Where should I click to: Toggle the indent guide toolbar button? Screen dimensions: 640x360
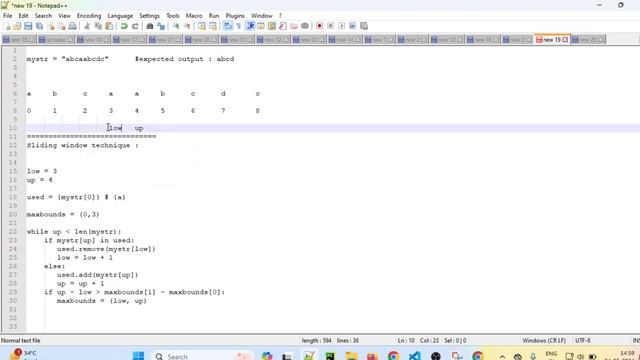click(250, 26)
